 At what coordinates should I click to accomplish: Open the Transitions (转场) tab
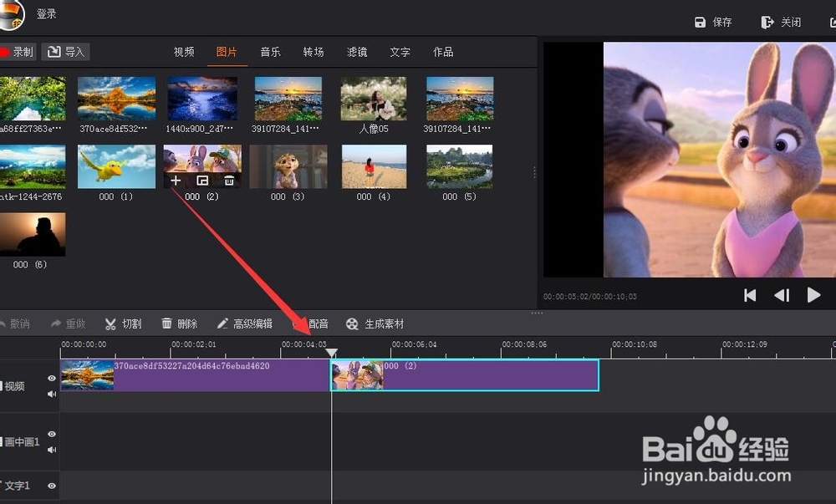(313, 52)
